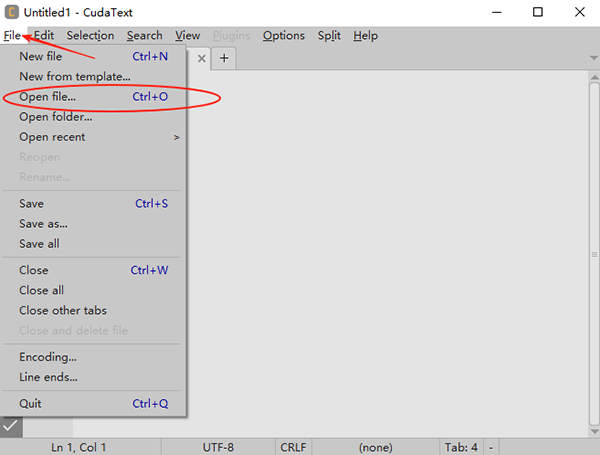Open the Selection menu
This screenshot has width=600, height=455.
click(x=90, y=36)
